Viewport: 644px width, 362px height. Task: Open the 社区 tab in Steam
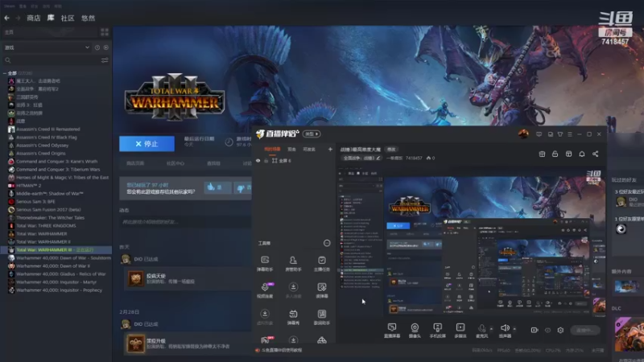[x=68, y=18]
